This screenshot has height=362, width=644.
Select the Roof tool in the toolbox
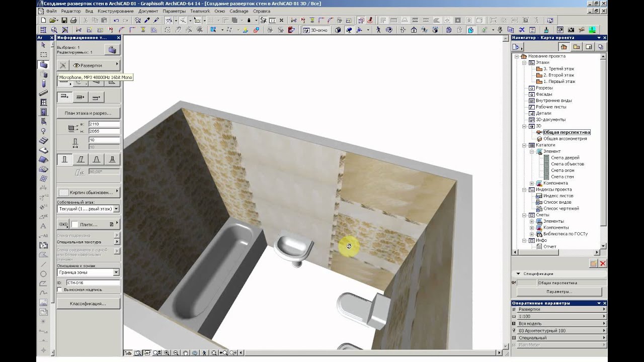click(43, 159)
